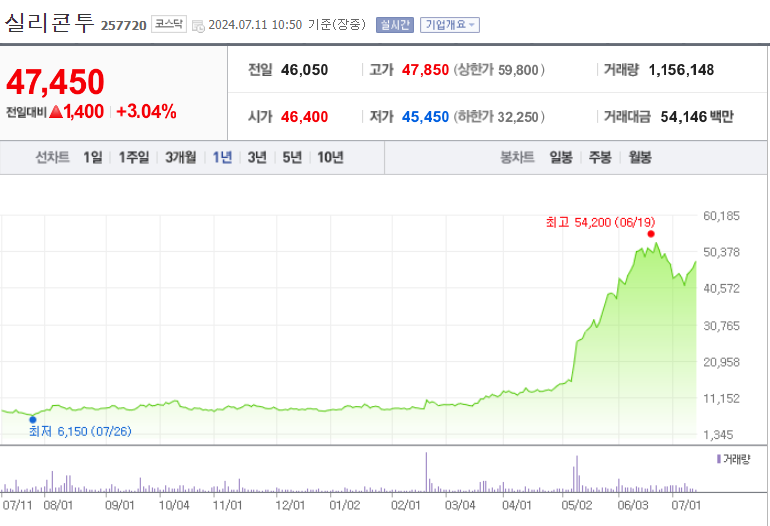The image size is (770, 526).
Task: Switch chart to 3년 period
Action: [x=257, y=157]
